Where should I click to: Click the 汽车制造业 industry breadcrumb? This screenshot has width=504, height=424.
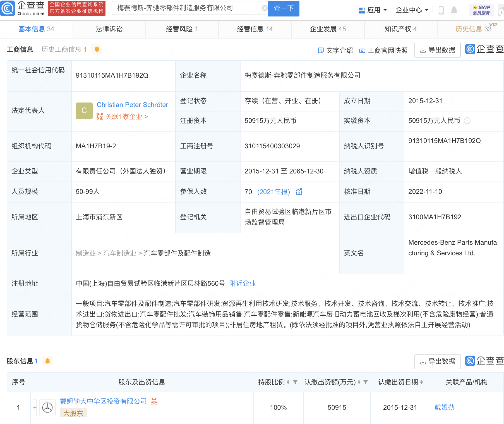pos(120,253)
